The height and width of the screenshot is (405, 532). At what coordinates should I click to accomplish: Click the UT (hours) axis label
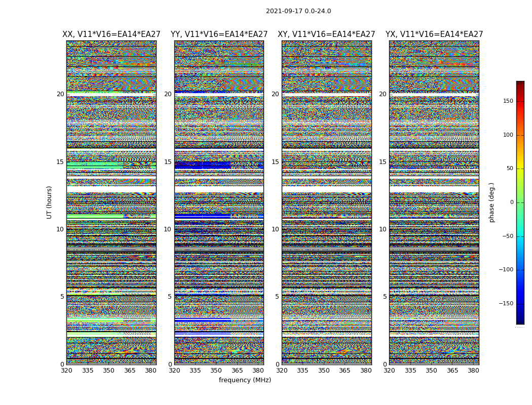click(49, 202)
